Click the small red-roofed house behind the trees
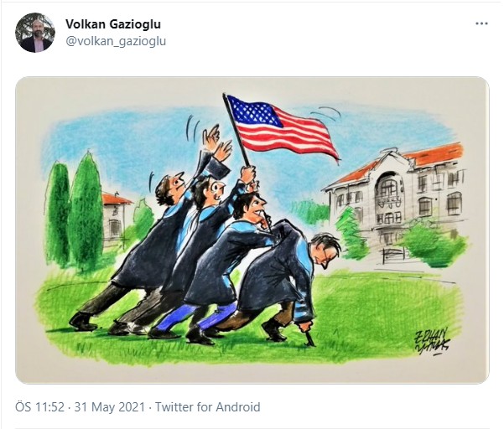The image size is (504, 429). click(115, 219)
